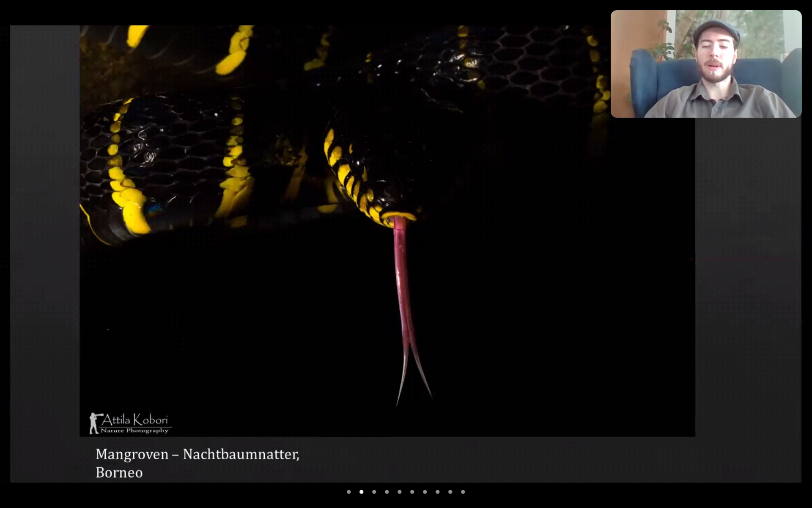Click the Attila Kobori watermark logo
Image resolution: width=812 pixels, height=508 pixels.
click(x=134, y=420)
